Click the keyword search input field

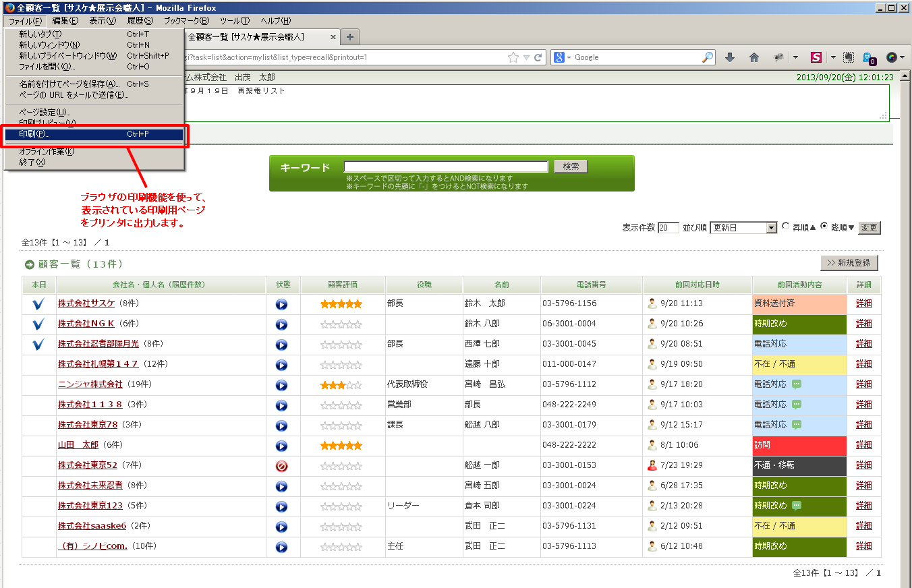(x=446, y=167)
